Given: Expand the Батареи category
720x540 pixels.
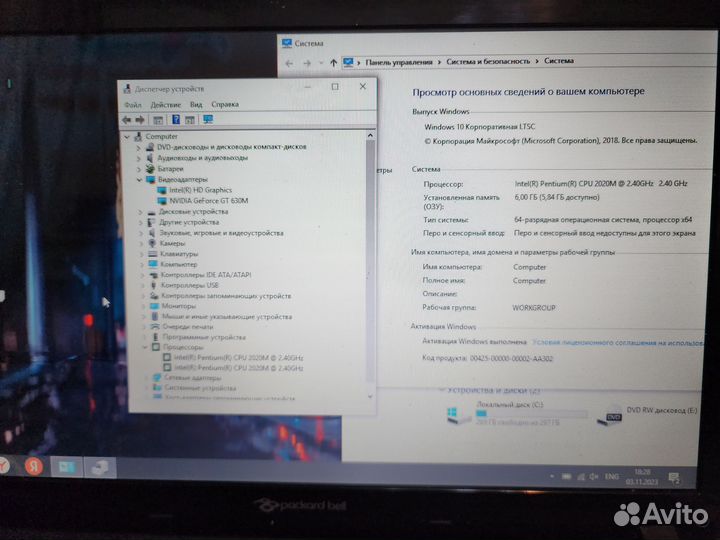Looking at the screenshot, I should [139, 169].
